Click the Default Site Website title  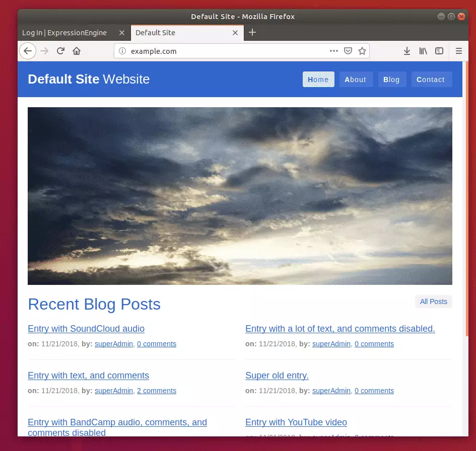click(89, 79)
